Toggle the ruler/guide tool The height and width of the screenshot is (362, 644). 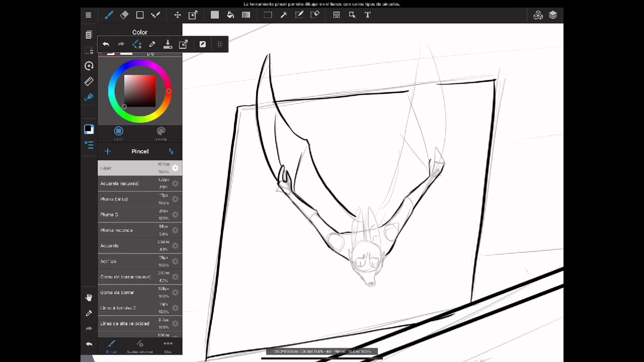pos(89,81)
